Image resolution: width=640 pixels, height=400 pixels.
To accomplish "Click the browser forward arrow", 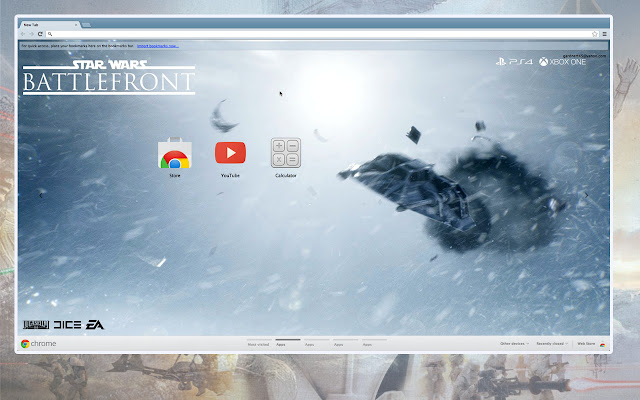I will click(x=31, y=34).
